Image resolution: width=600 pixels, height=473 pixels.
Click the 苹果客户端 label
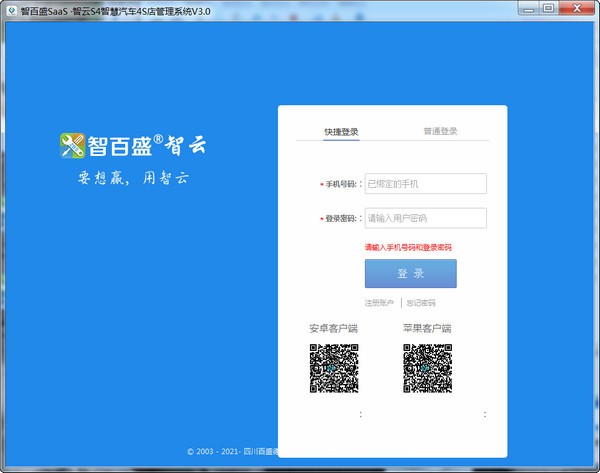427,328
